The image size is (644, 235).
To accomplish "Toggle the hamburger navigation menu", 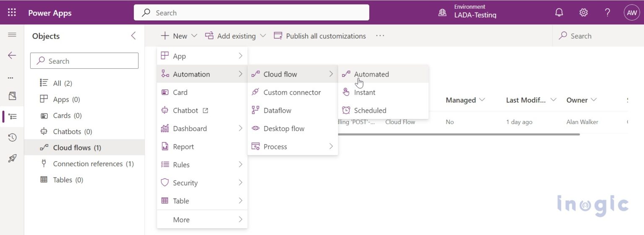I will tap(12, 35).
